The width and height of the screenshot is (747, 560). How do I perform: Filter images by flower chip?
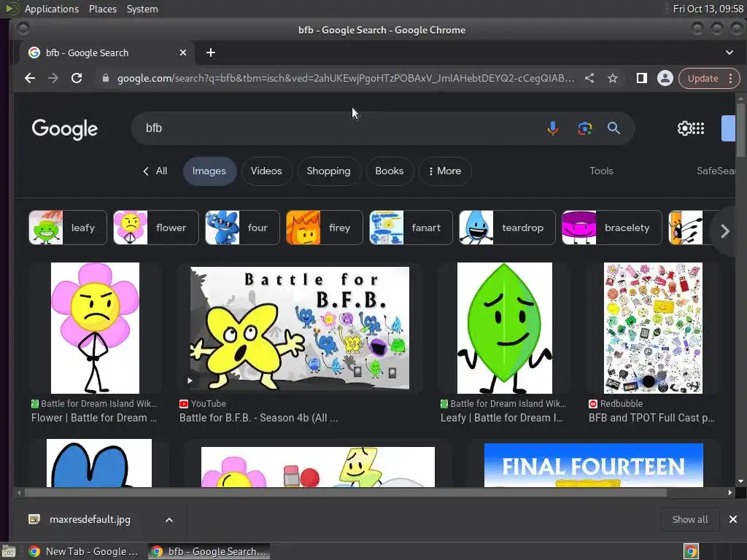156,227
